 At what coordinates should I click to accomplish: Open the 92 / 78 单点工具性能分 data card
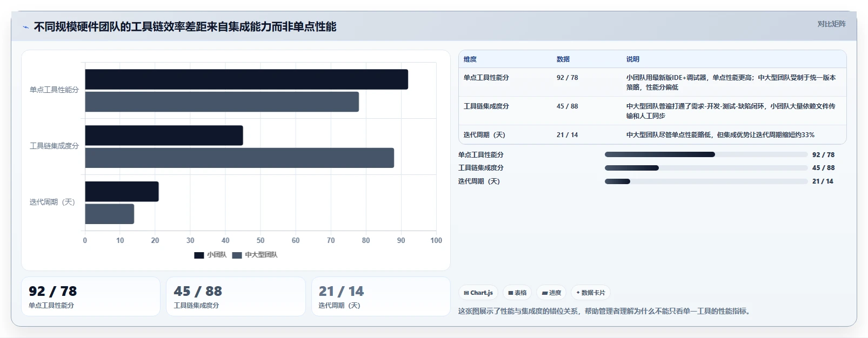[91, 296]
